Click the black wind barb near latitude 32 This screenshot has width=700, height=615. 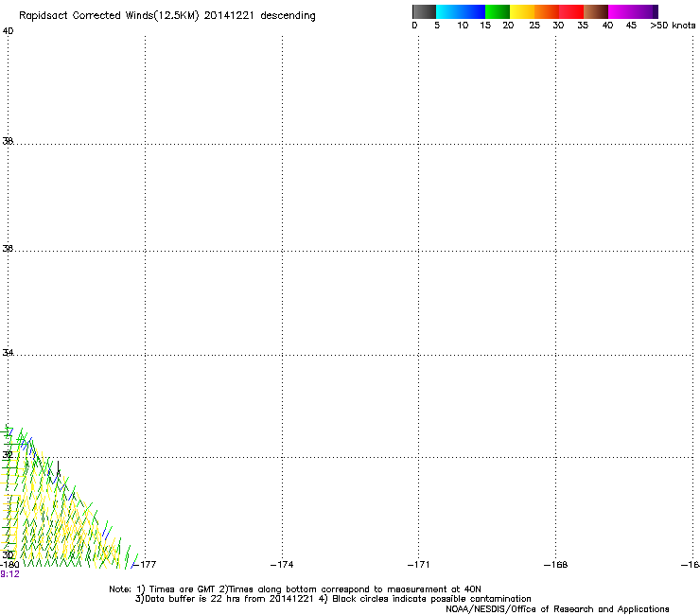click(58, 468)
